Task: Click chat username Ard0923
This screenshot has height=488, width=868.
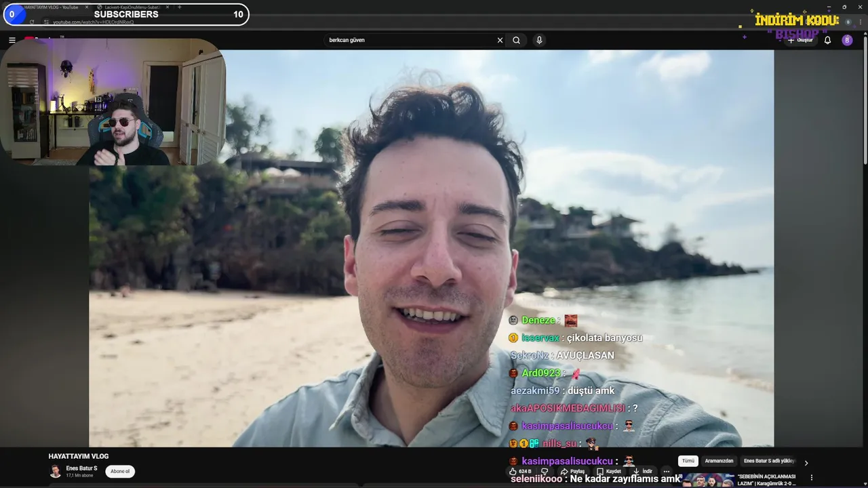Action: coord(541,373)
